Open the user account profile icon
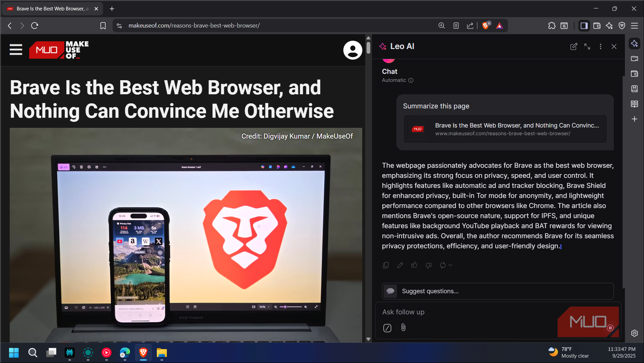 tap(353, 50)
